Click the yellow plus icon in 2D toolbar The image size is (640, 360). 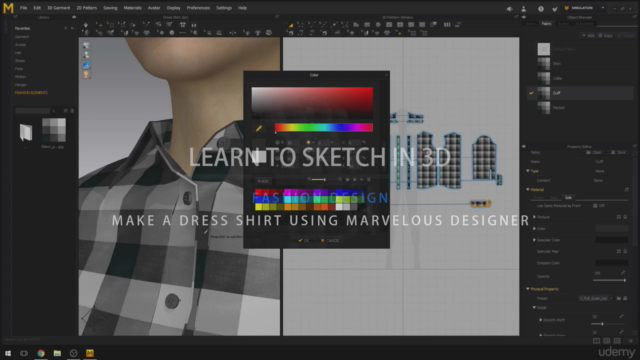point(399,33)
